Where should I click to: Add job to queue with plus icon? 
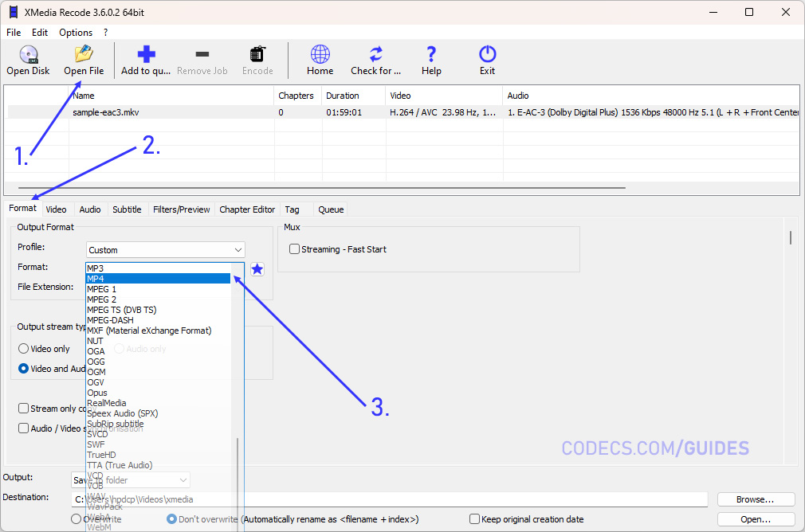pos(146,54)
